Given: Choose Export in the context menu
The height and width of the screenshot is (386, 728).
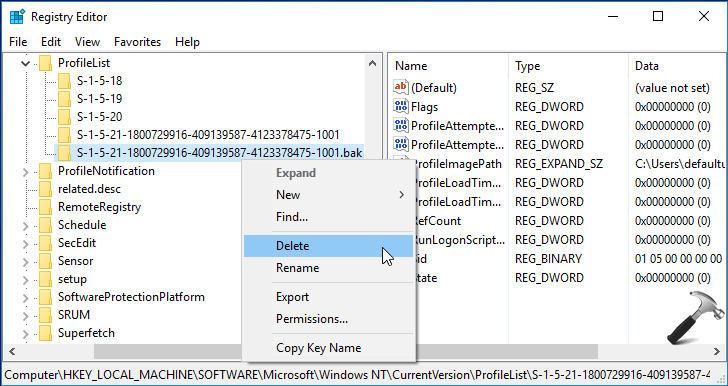Looking at the screenshot, I should pyautogui.click(x=328, y=297).
